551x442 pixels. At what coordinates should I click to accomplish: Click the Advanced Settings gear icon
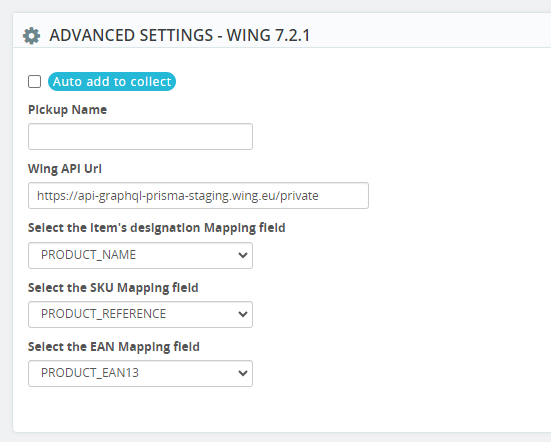31,36
